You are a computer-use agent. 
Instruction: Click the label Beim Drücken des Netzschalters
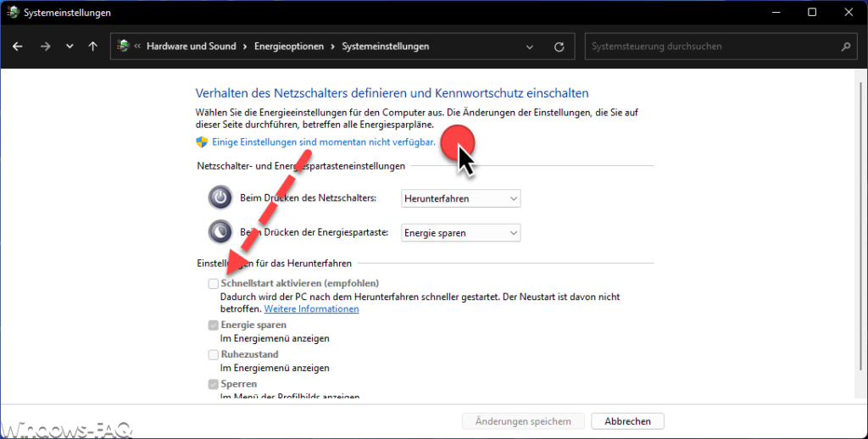309,197
